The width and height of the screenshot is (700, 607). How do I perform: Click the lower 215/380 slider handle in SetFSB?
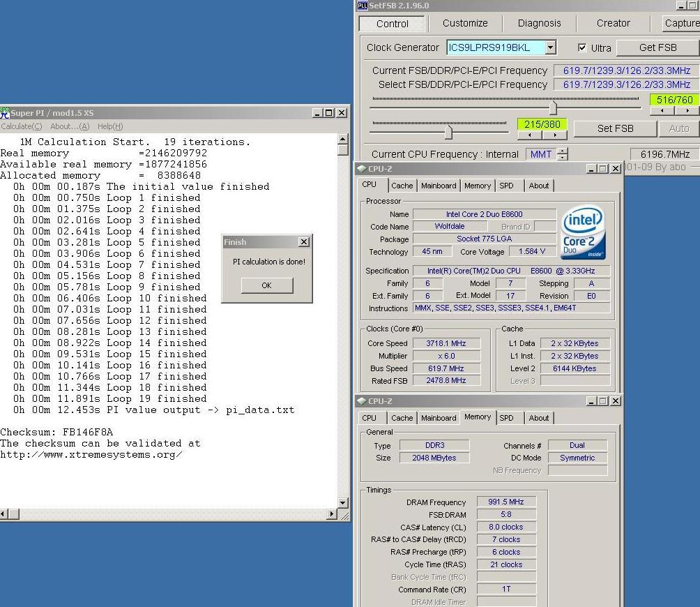click(x=448, y=132)
